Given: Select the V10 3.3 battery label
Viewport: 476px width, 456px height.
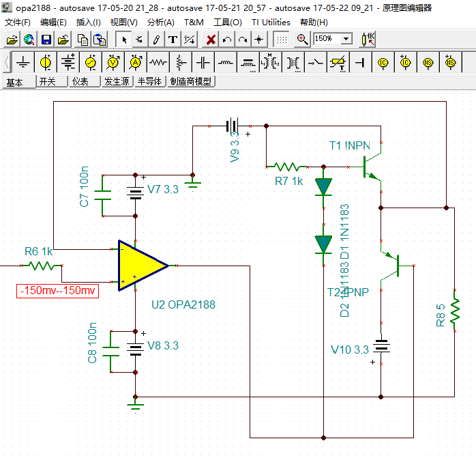Looking at the screenshot, I should pos(350,350).
